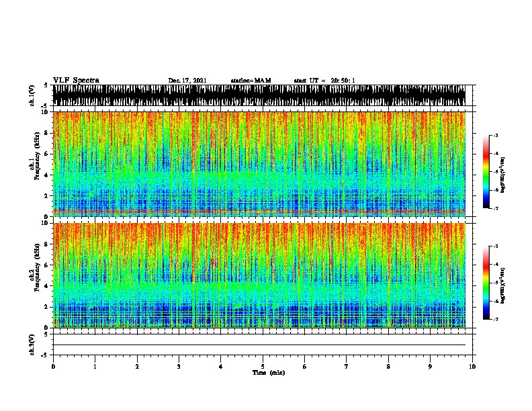
Task: Click the "ch.1(V)" waveform axis label
Action: click(32, 95)
